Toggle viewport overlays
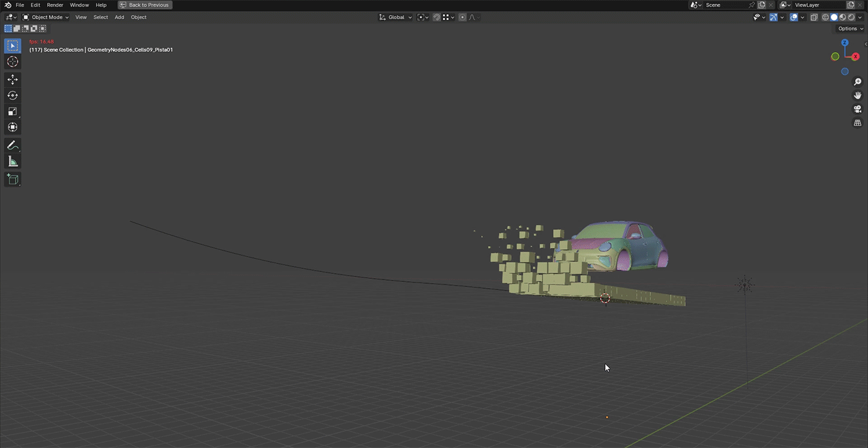Screen dimensions: 868x448 click(794, 17)
